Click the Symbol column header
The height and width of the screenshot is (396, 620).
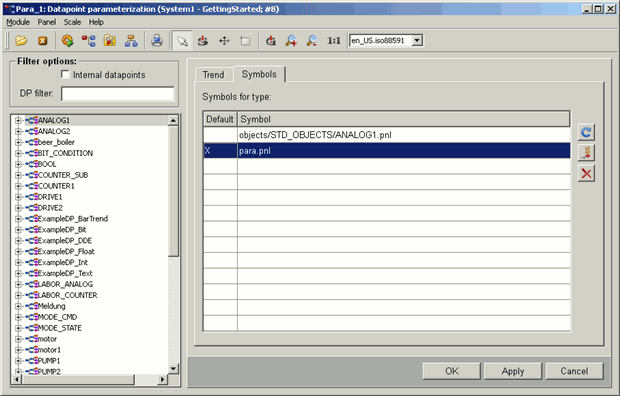[x=403, y=119]
